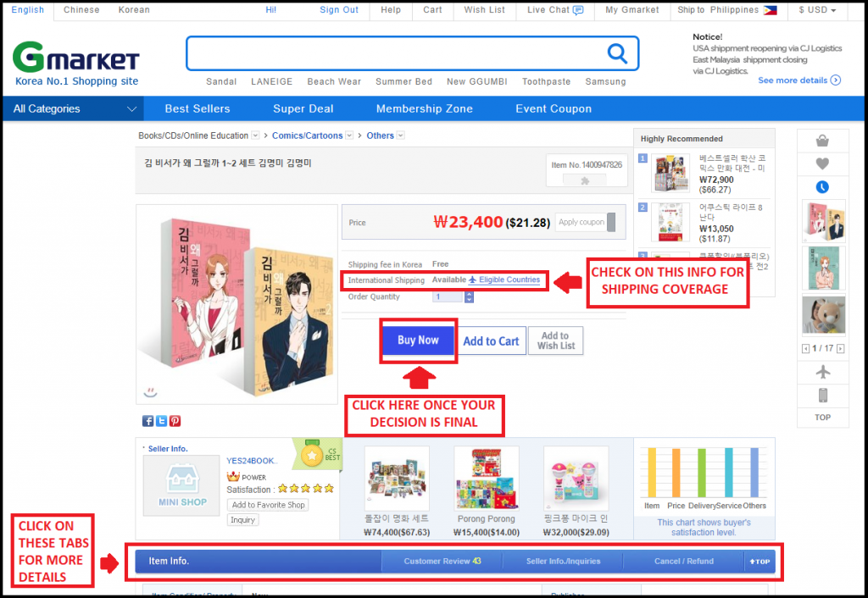Screen dimensions: 868x598
Task: Open Event Coupon menu
Action: point(554,108)
